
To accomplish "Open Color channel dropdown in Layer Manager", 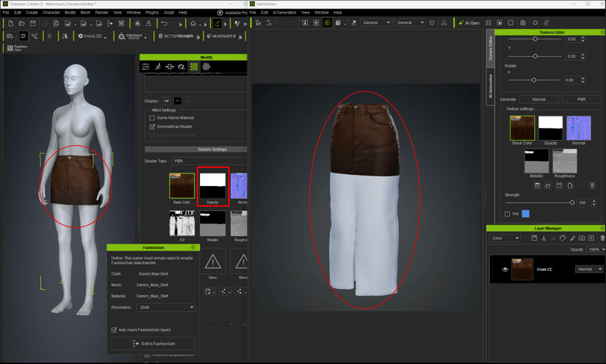I will pos(505,238).
